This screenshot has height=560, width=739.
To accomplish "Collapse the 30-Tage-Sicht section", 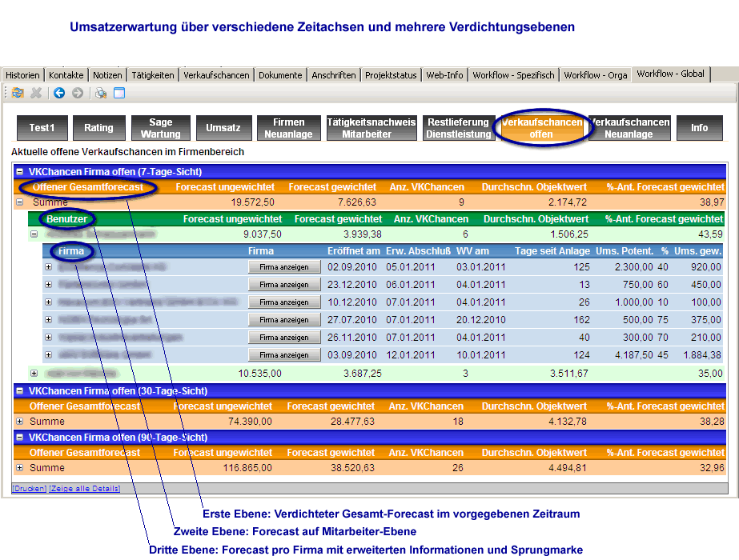I will pos(20,390).
